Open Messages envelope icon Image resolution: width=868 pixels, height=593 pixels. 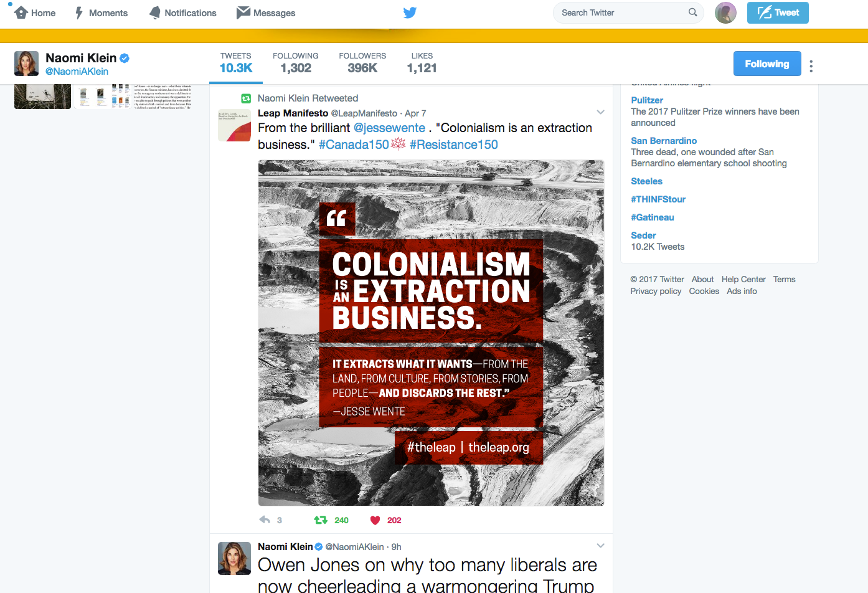[x=243, y=12]
